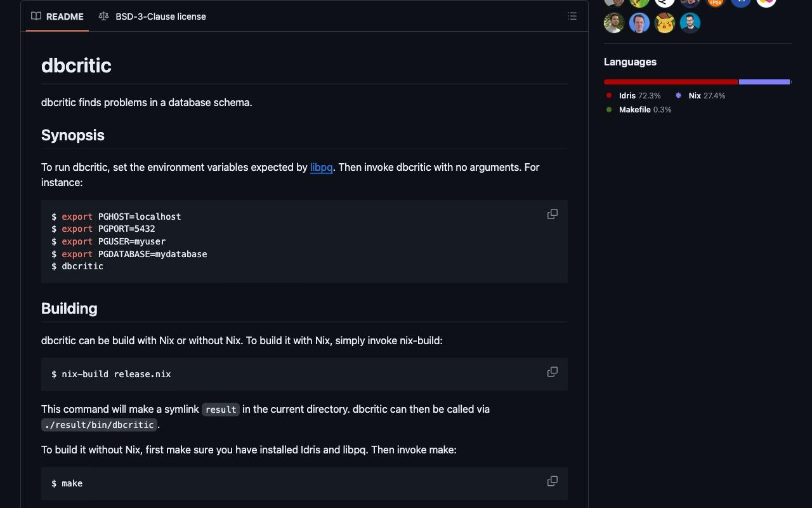Copy the make command snippet
Viewport: 812px width, 508px height.
(553, 481)
